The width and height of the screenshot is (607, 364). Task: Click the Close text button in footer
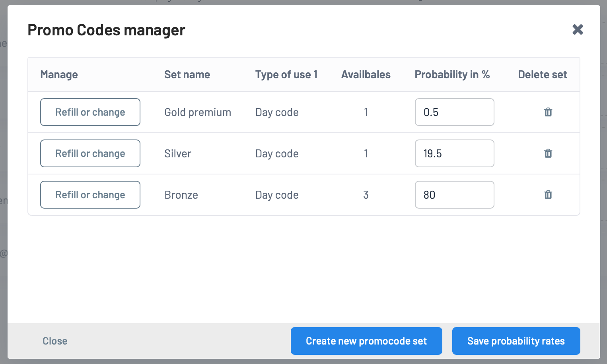pyautogui.click(x=55, y=341)
